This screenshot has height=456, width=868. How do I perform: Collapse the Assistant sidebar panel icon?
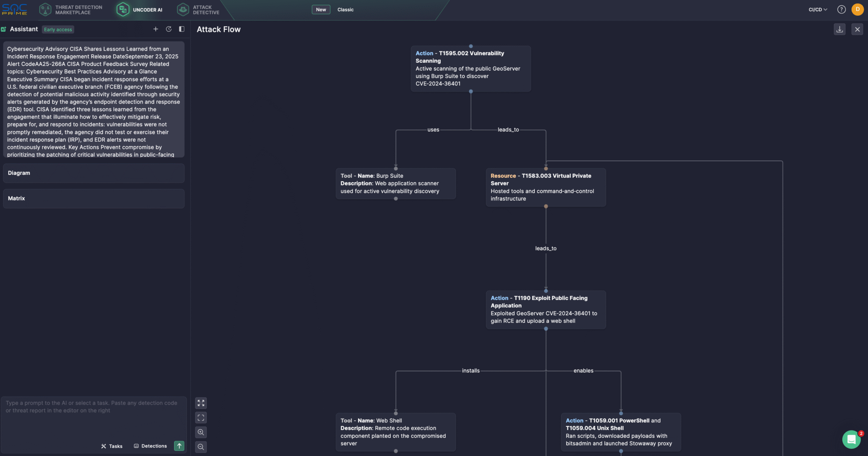[x=181, y=29]
